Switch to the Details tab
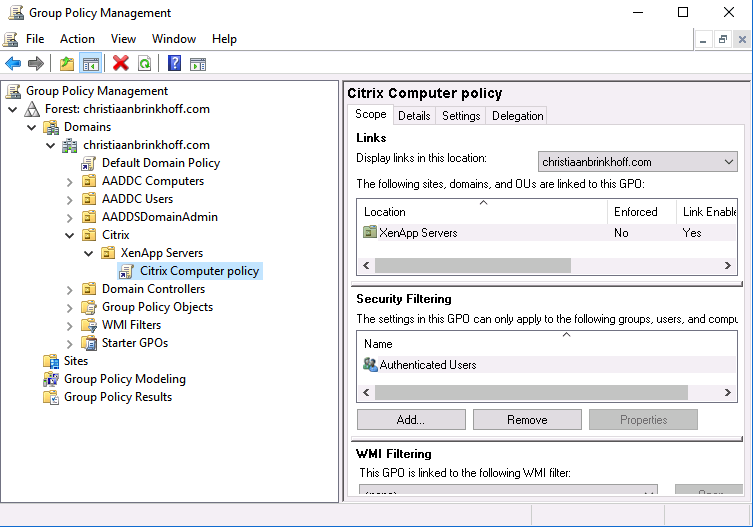 click(414, 116)
